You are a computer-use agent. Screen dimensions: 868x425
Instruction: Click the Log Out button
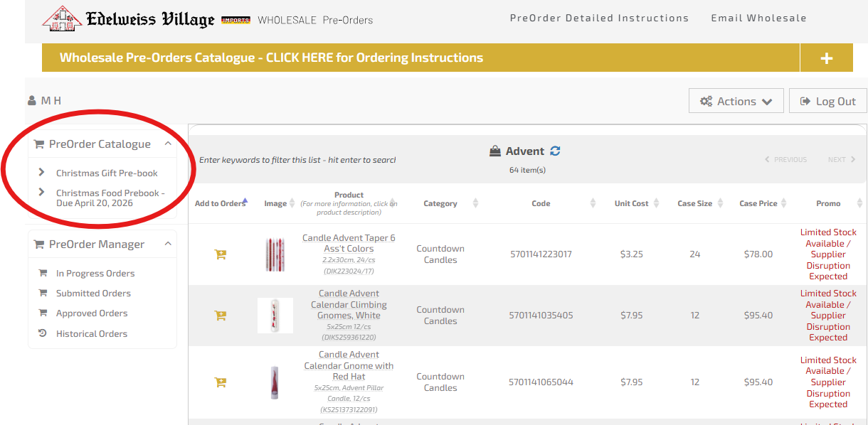(827, 101)
